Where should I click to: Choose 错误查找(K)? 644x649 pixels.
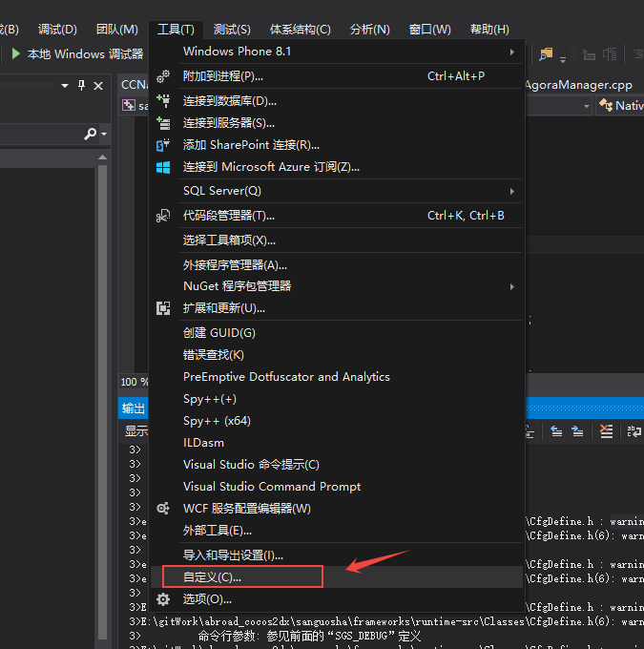point(337,355)
